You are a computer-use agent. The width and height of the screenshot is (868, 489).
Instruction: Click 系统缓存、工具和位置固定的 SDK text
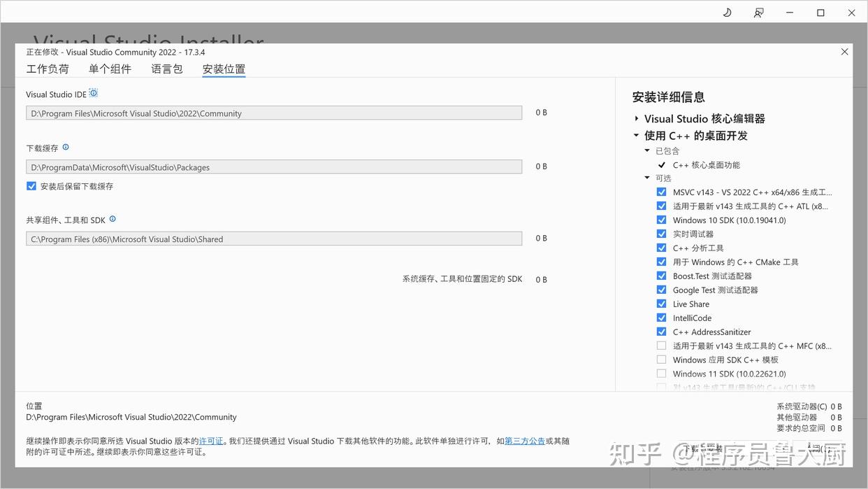[x=462, y=279]
